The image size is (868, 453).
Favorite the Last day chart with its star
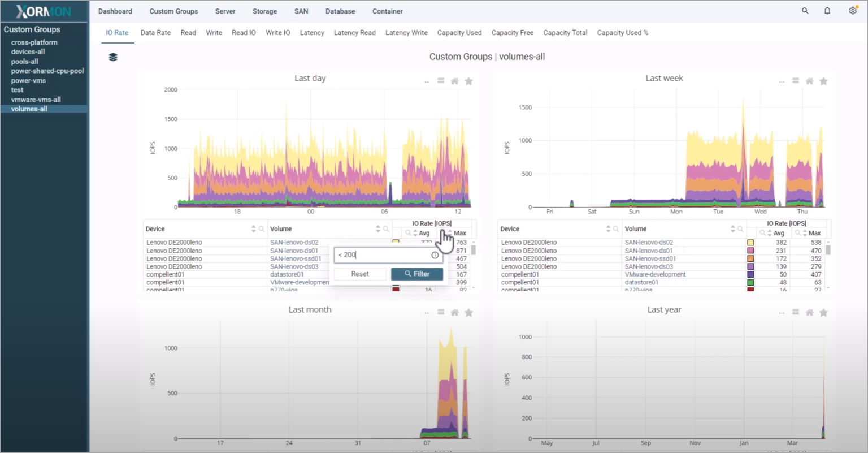(468, 80)
